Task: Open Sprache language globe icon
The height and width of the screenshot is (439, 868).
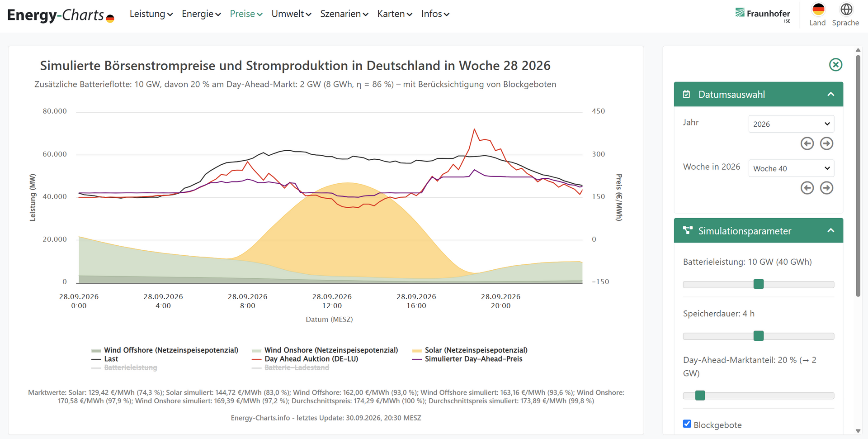Action: click(x=846, y=9)
